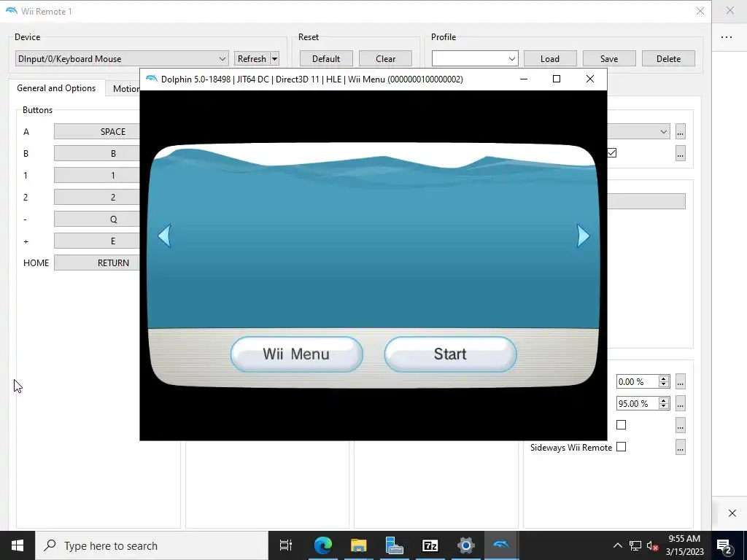Open Microsoft Edge from taskbar

pos(322,545)
